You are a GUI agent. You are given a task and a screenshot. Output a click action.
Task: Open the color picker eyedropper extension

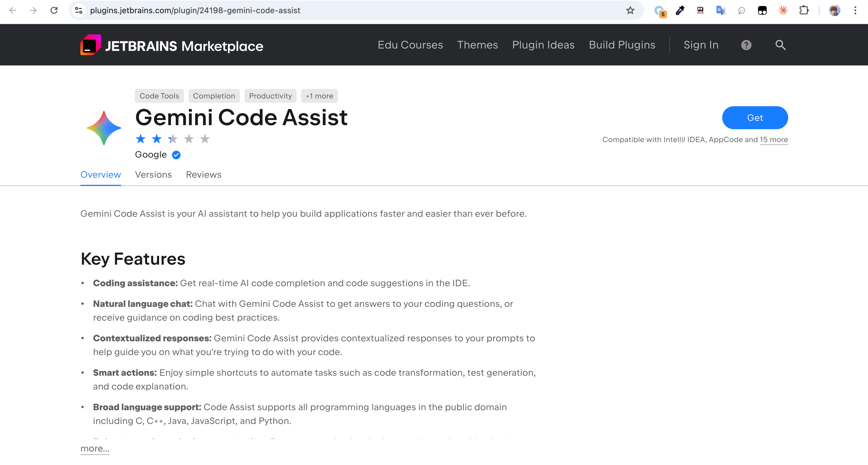680,10
